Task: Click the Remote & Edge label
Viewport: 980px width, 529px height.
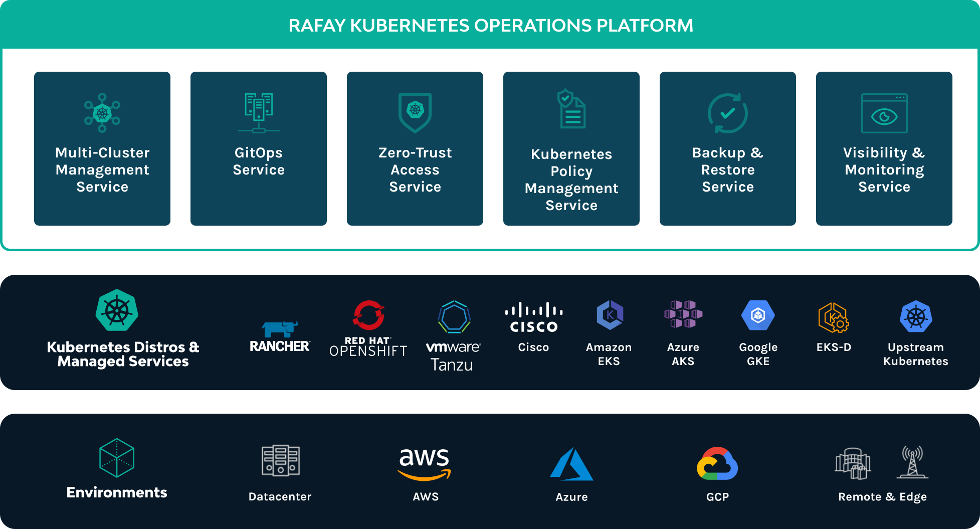Action: coord(883,497)
